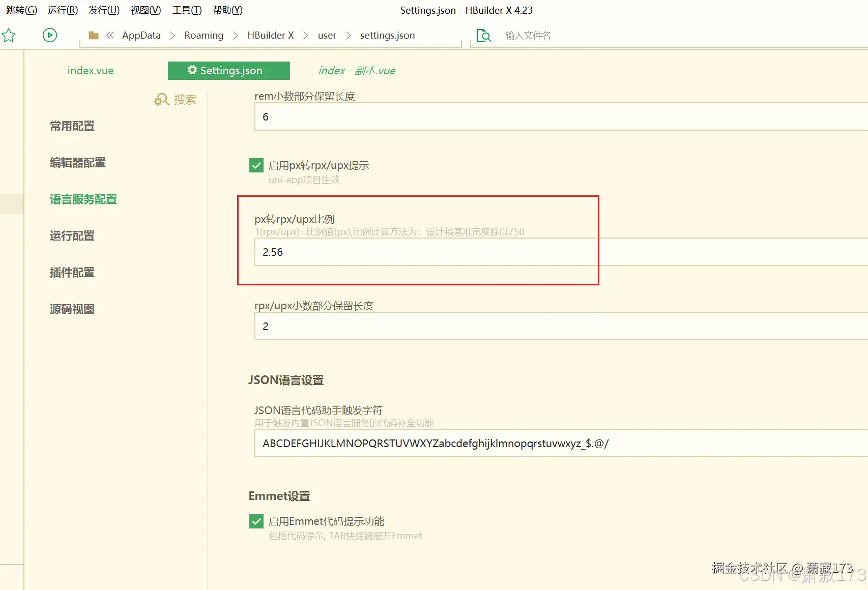The image size is (868, 590).
Task: Click the px转rpx/upx比例 input field
Action: click(x=561, y=252)
